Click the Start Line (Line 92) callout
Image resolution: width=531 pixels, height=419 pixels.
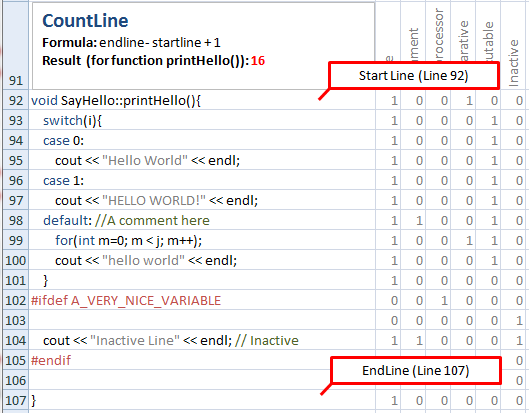(x=414, y=76)
